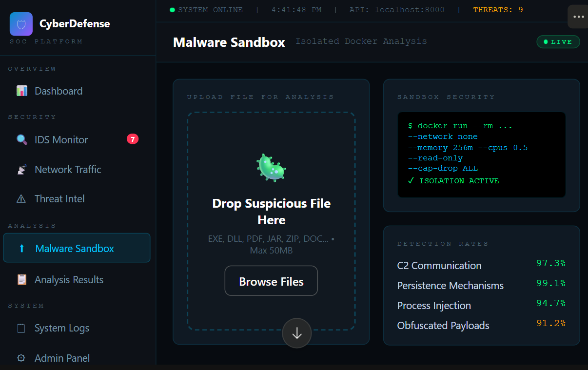Open Network Traffic section
The image size is (588, 370).
[77, 170]
